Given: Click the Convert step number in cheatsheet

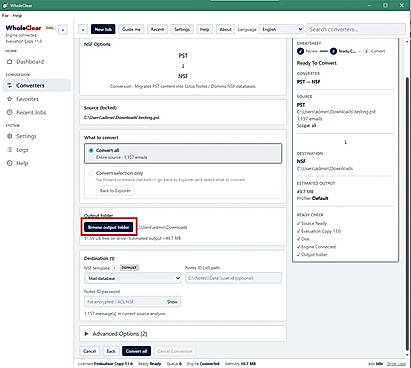Looking at the screenshot, I should (366, 51).
